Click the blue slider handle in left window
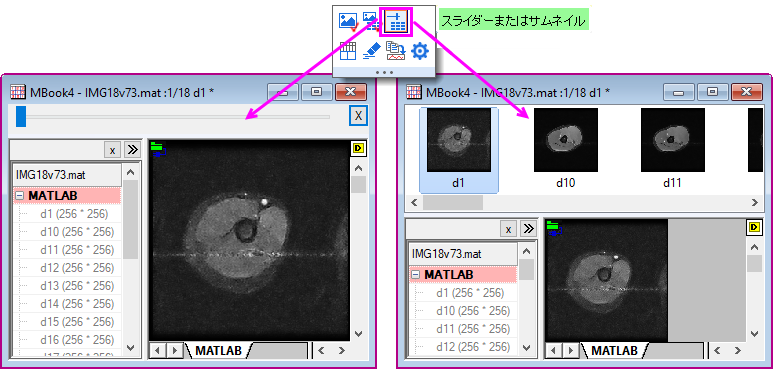773x369 pixels. click(21, 117)
